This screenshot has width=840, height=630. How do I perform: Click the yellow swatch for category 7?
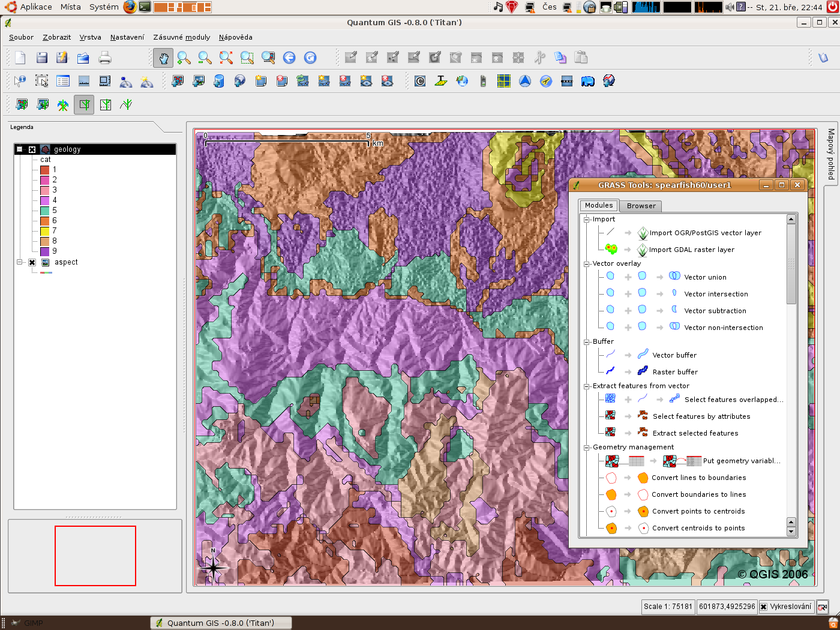pyautogui.click(x=44, y=231)
